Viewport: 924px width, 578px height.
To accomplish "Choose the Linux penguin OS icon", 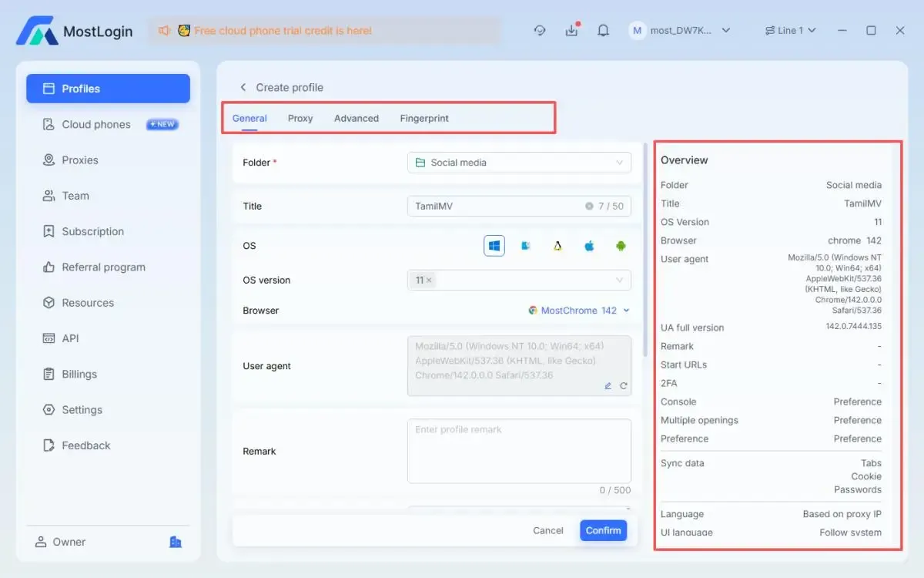I will pyautogui.click(x=557, y=246).
